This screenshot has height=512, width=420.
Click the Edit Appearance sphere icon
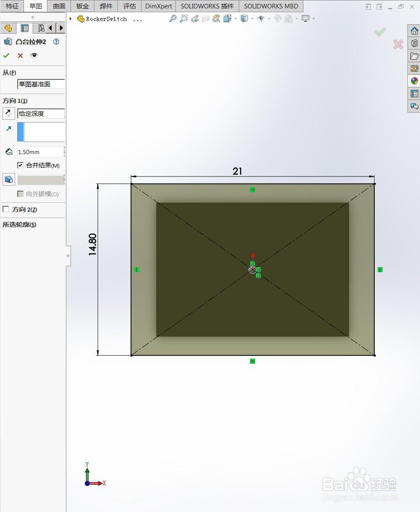(x=277, y=18)
